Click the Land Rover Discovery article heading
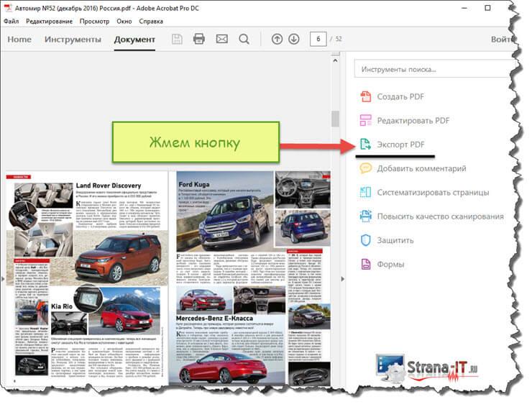Viewport: 532px width, 407px height. [109, 186]
